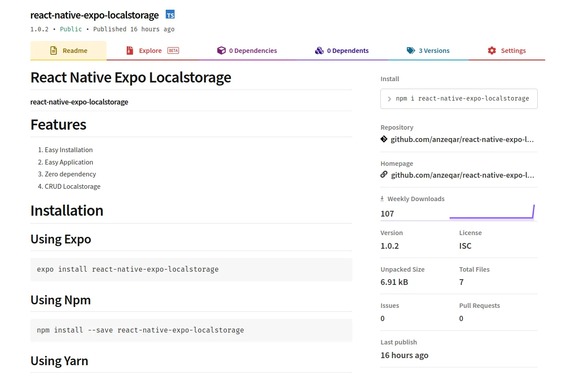Click the Versions tags icon
This screenshot has height=374, width=588.
[x=411, y=51]
